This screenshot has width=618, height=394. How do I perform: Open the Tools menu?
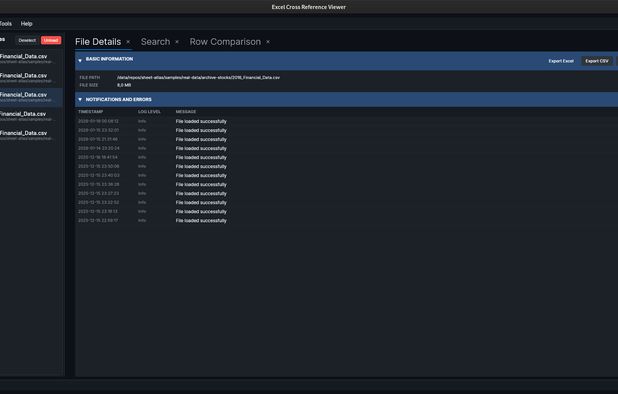tap(5, 24)
